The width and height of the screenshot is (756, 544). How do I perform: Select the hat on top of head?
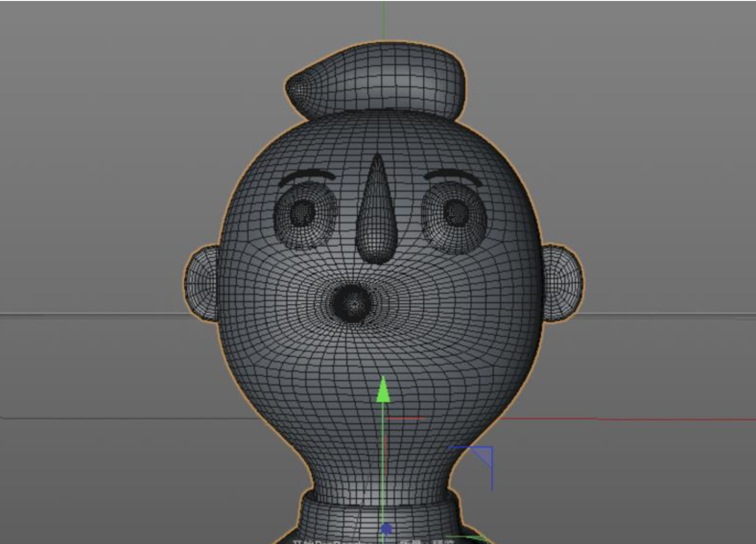point(376,81)
